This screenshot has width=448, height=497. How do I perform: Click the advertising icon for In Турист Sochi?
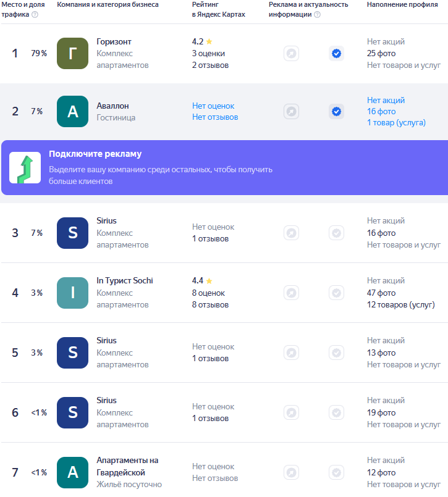pyautogui.click(x=291, y=293)
